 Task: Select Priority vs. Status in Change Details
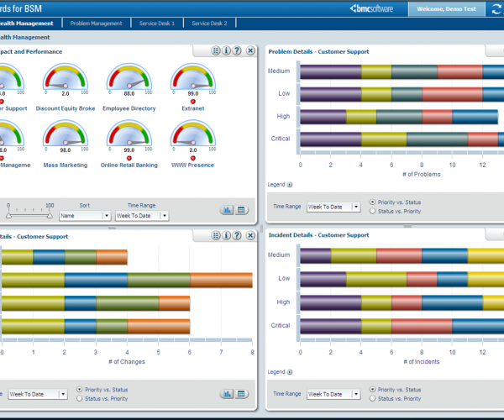click(80, 390)
